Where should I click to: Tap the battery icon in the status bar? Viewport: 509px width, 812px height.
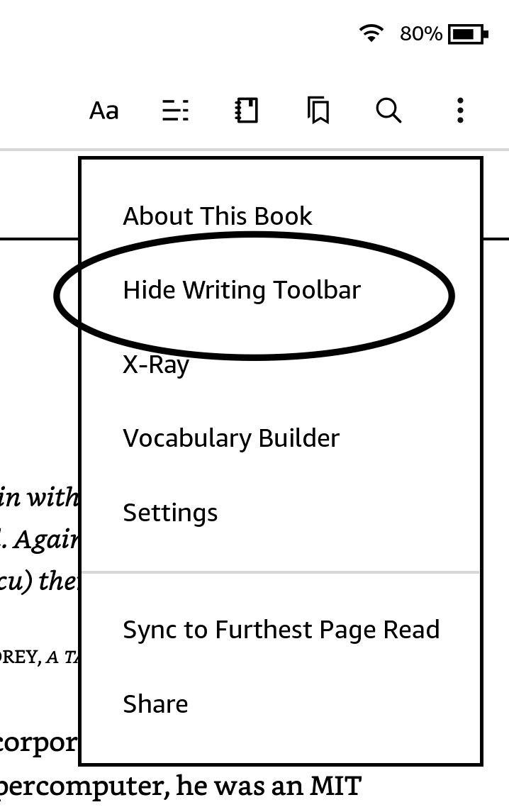click(x=468, y=33)
